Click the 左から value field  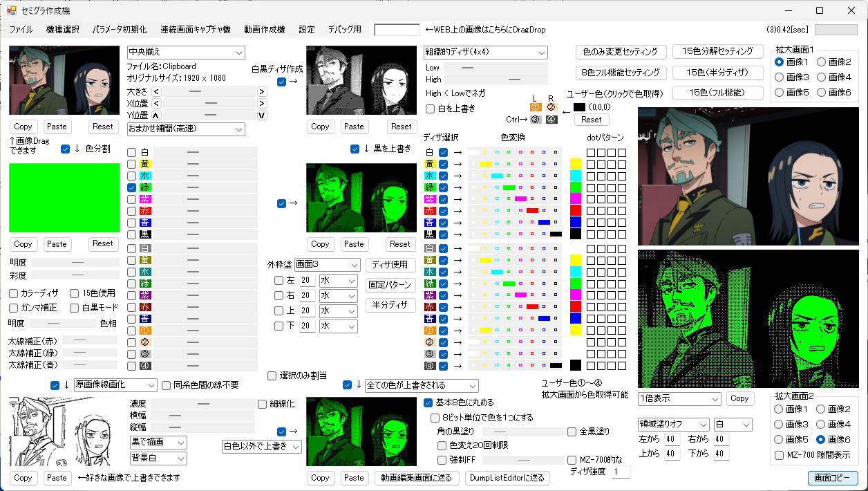coord(672,439)
